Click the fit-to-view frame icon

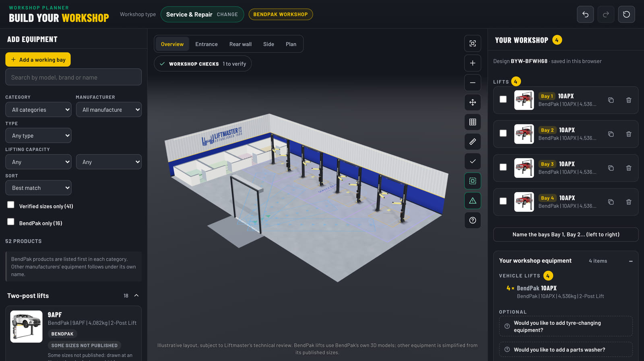[x=473, y=43]
